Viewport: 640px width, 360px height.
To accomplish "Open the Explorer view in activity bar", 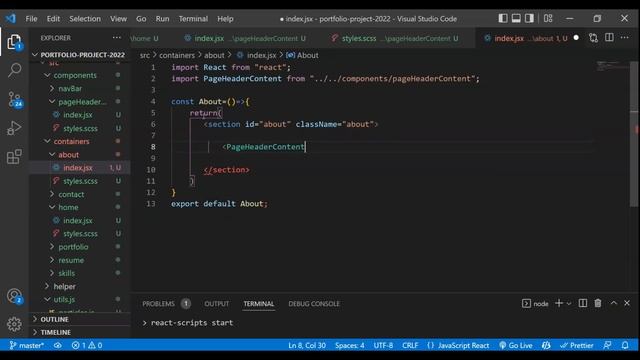I will pyautogui.click(x=14, y=42).
